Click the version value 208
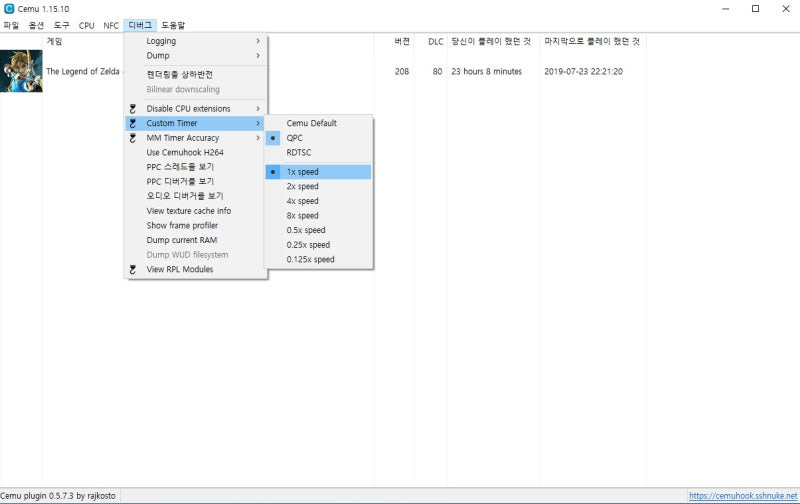This screenshot has height=504, width=800. coord(402,71)
